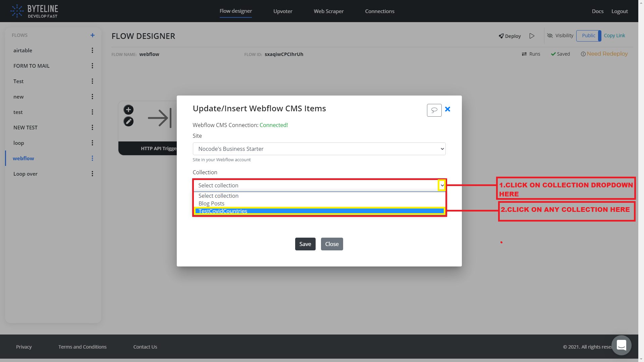Select the airtable flow
This screenshot has width=644, height=362.
23,50
